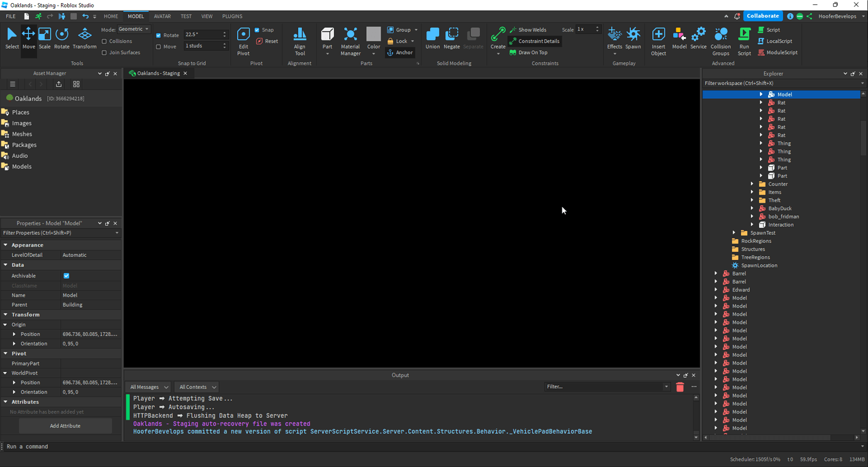The image size is (868, 467).
Task: Select the SpawnLocation item in Explorer
Action: point(759,266)
